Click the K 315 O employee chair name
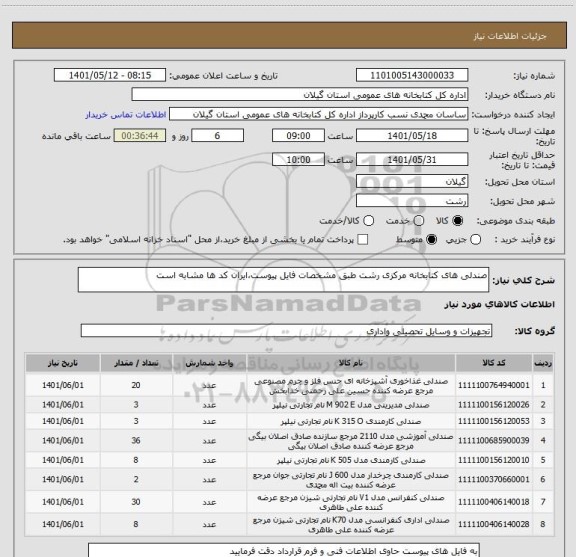Image resolution: width=576 pixels, height=557 pixels. coord(351,421)
